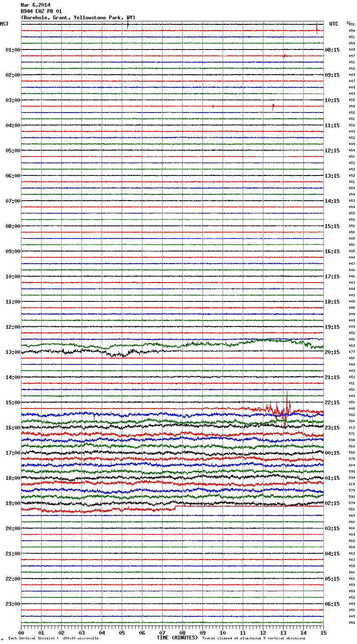The width and height of the screenshot is (357, 644).
Task: Click the 00 minute tick label on x-axis
Action: pos(21,633)
